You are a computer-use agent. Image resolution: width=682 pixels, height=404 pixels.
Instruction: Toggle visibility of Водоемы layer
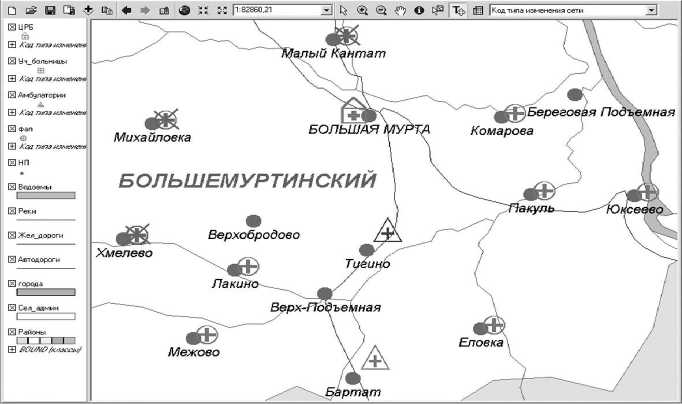tap(12, 187)
